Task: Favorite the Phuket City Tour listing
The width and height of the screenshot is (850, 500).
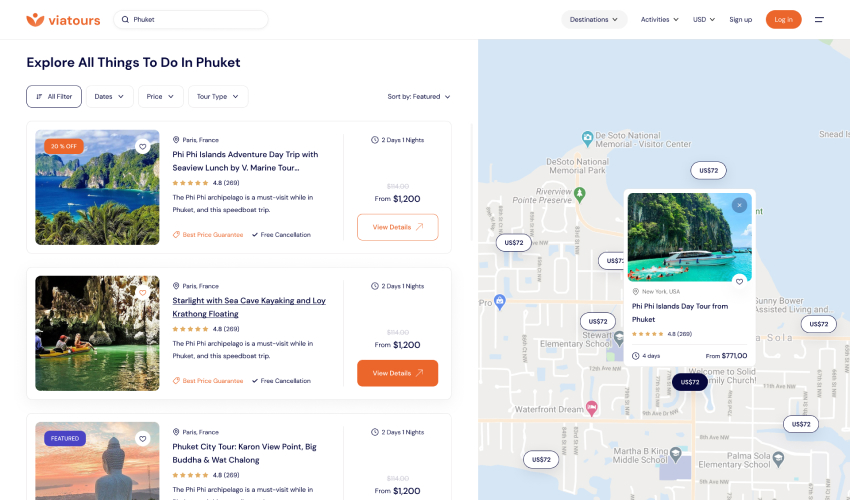Action: [x=143, y=438]
